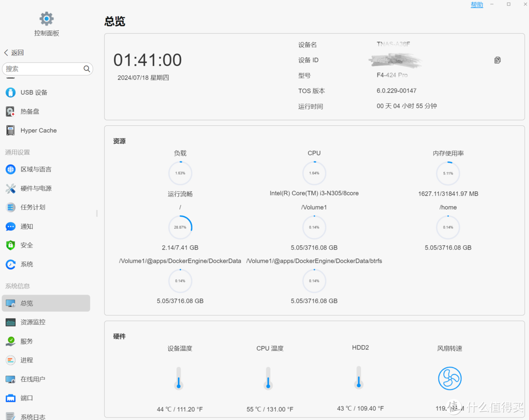
Task: Click the 控制面板 gear icon
Action: (x=46, y=18)
